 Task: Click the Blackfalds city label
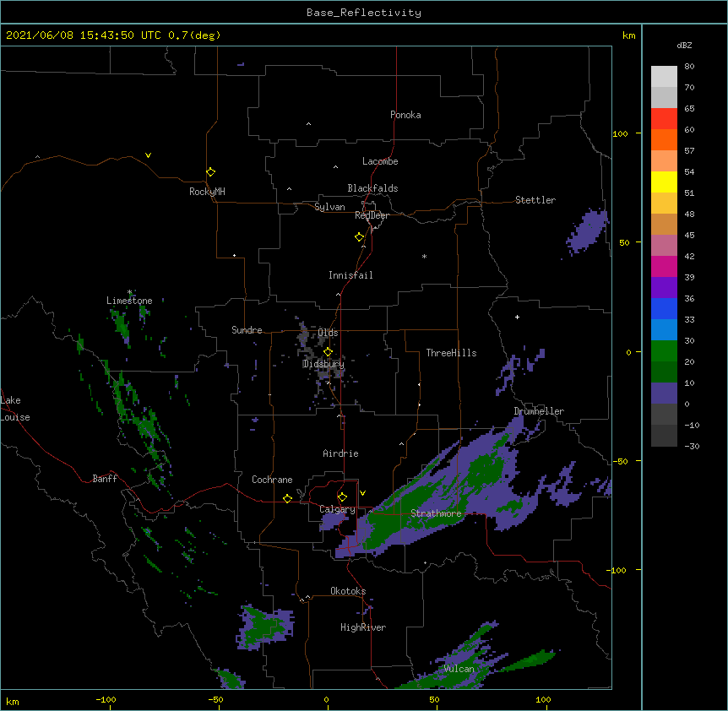click(x=372, y=188)
